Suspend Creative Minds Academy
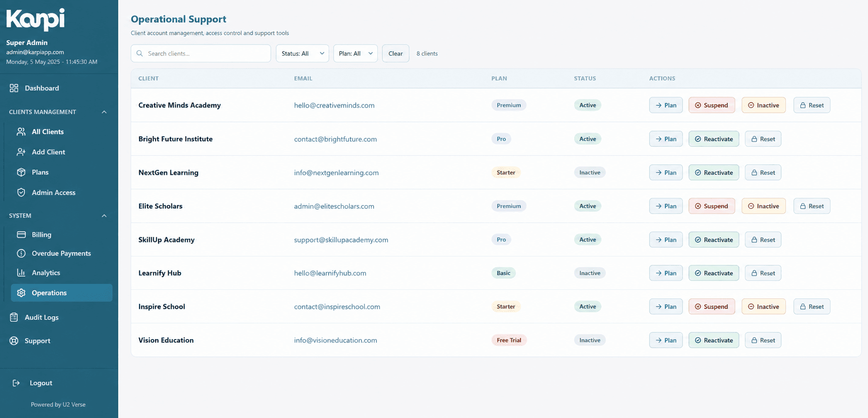This screenshot has height=418, width=868. 711,105
